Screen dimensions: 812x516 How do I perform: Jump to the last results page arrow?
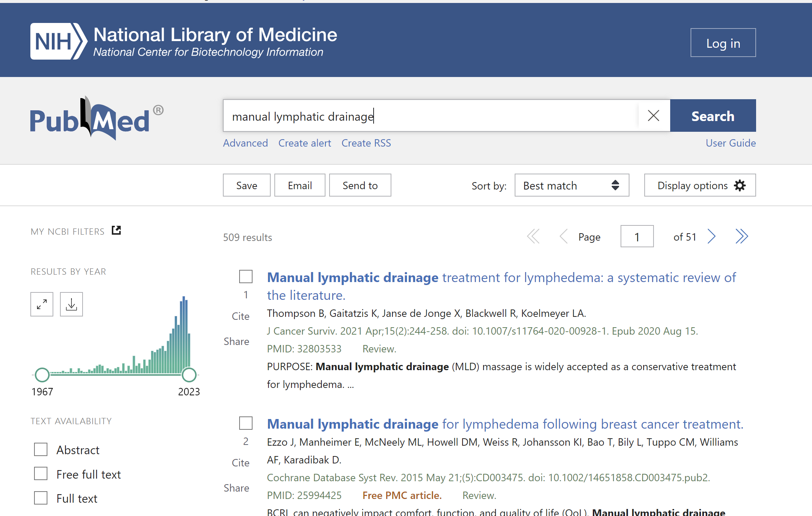742,236
